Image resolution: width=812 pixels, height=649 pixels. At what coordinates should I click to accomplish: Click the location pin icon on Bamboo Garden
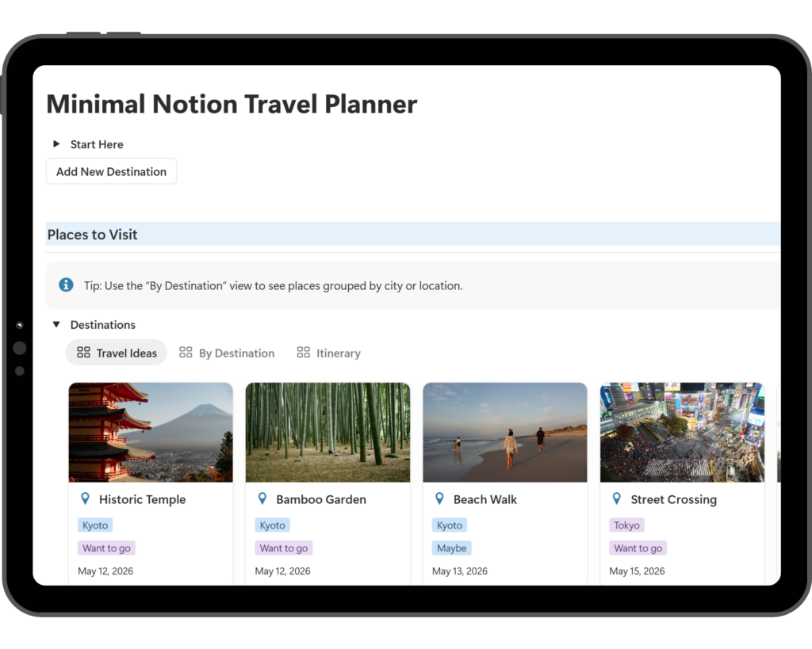262,498
